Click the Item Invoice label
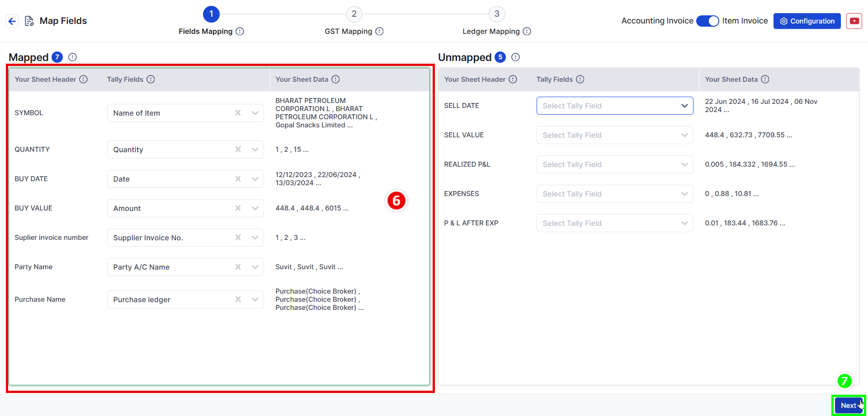This screenshot has height=416, width=868. click(x=745, y=21)
